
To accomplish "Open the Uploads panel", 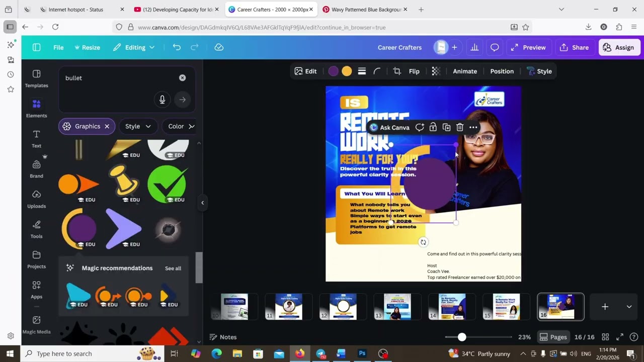I will [36, 199].
